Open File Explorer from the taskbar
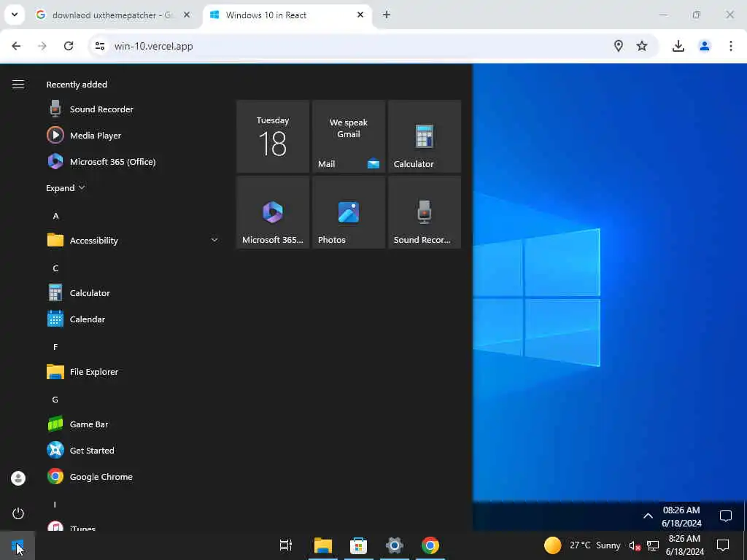The width and height of the screenshot is (747, 560). point(323,545)
